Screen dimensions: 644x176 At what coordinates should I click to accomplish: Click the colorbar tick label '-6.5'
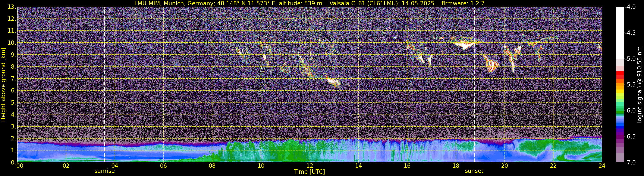(630, 137)
